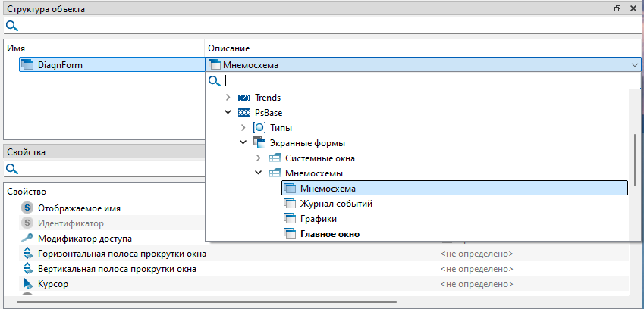This screenshot has height=309, width=644.
Task: Open the Мнемосхема description dropdown arrow
Action: [x=634, y=65]
